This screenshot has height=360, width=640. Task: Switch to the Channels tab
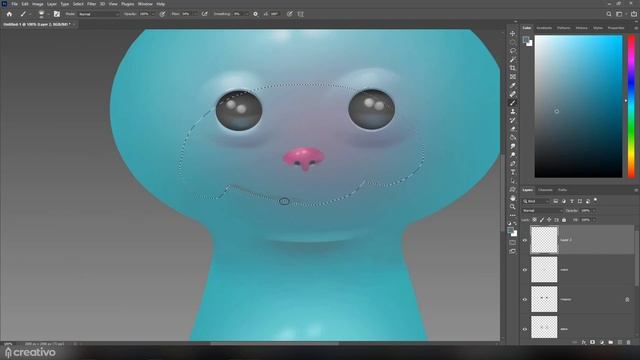pyautogui.click(x=545, y=190)
